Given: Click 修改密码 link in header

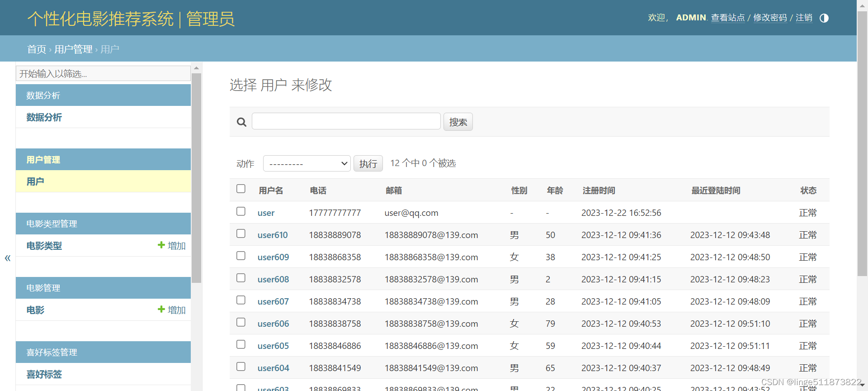Looking at the screenshot, I should tap(770, 18).
